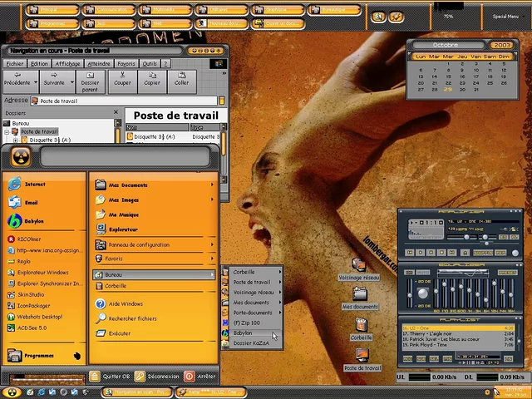Expand the Poste de travail tree node

[x=7, y=131]
